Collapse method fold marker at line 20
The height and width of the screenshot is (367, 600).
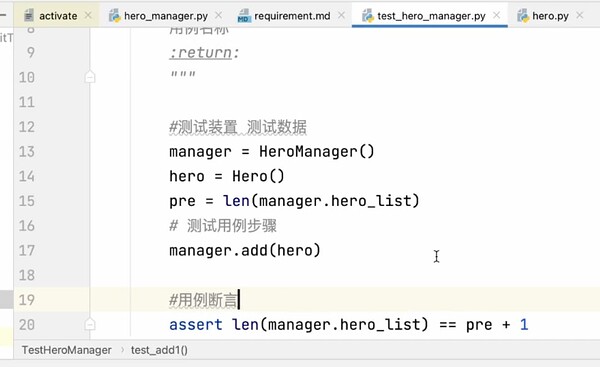tap(90, 324)
